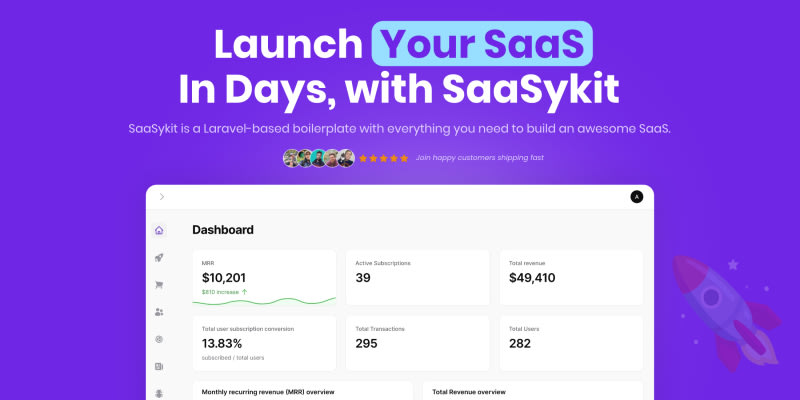Click the customer avatars group

pos(319,158)
